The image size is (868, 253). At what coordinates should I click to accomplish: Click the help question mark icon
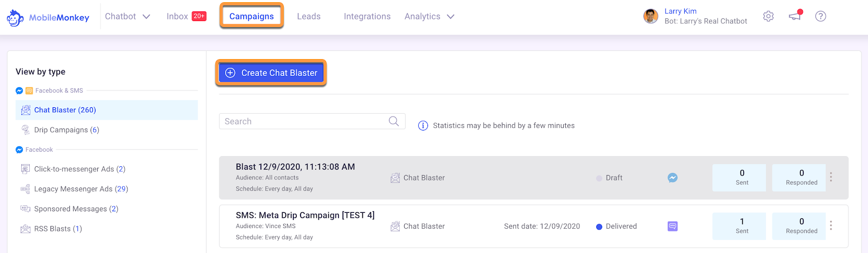821,16
